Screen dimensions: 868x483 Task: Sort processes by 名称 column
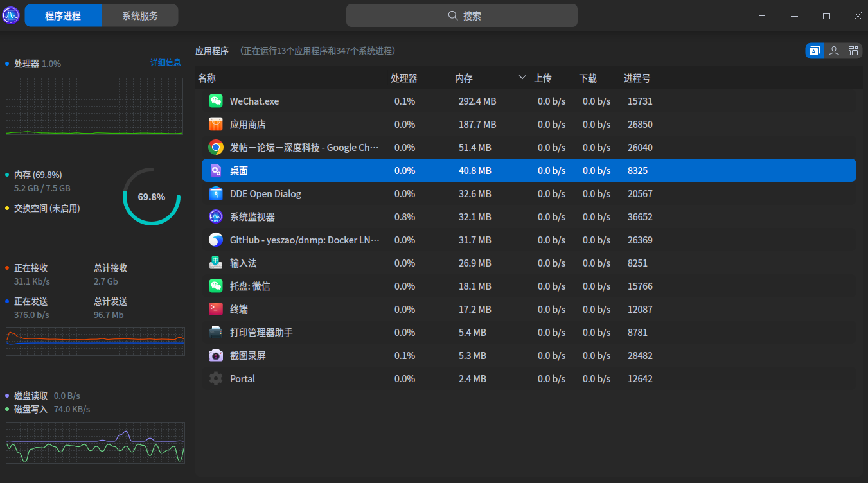[207, 78]
